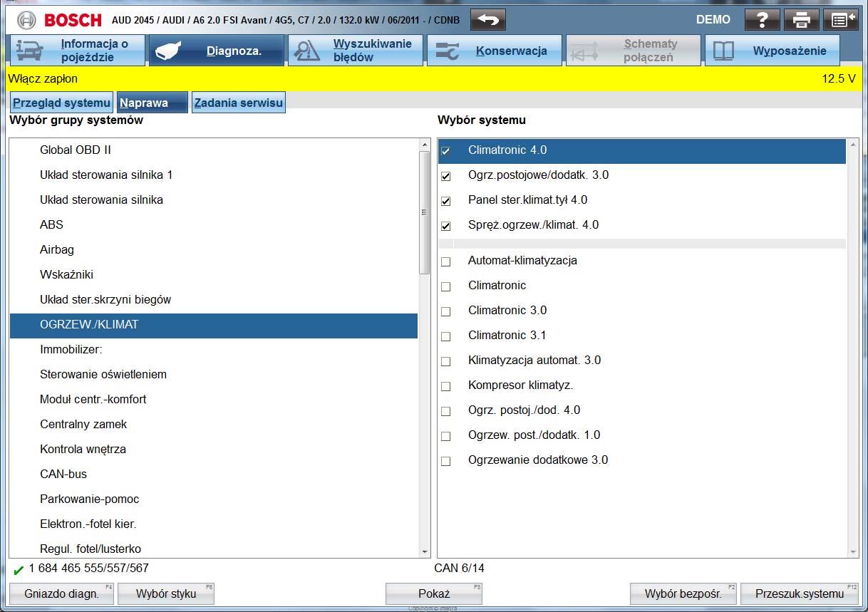
Task: Select CAN-bus group
Action: tap(214, 474)
